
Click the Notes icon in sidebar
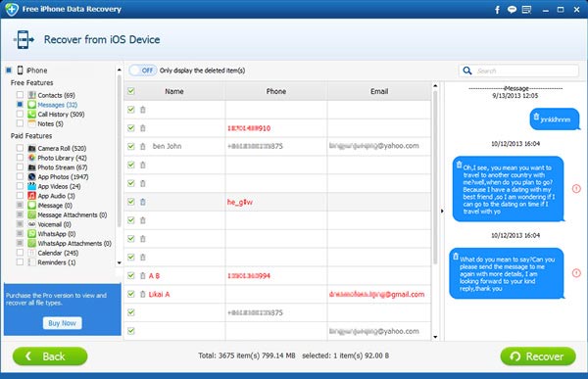(32, 123)
